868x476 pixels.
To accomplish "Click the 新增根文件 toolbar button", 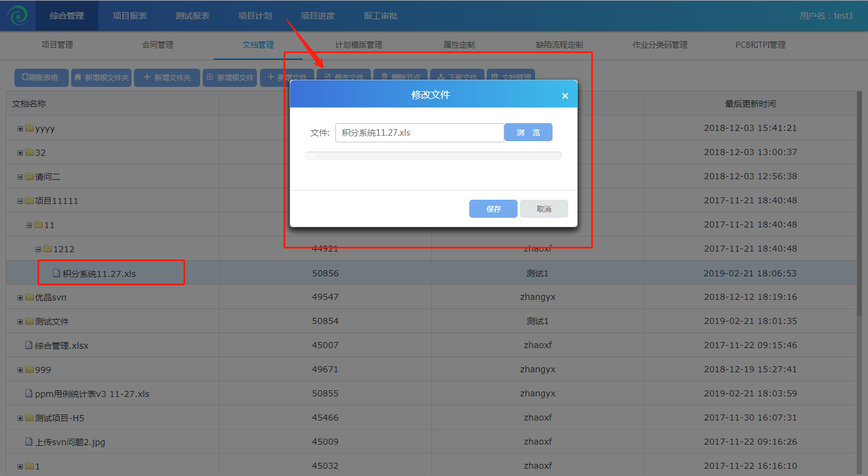I will coord(230,78).
